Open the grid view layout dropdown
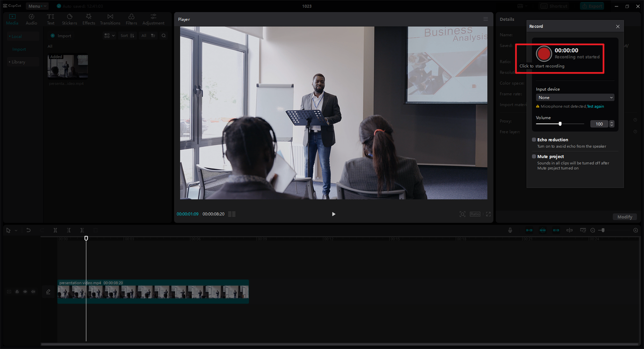 tap(109, 36)
